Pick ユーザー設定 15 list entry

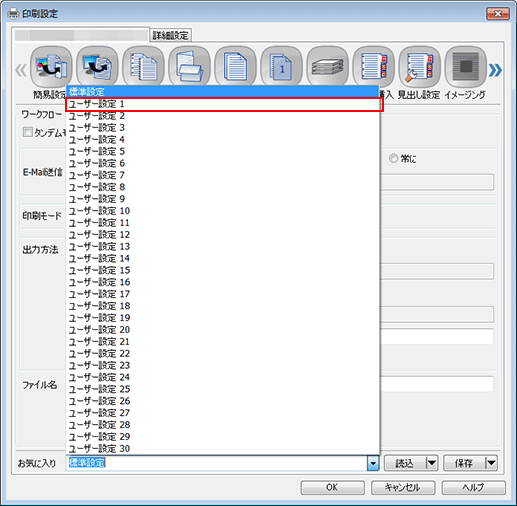(x=222, y=270)
